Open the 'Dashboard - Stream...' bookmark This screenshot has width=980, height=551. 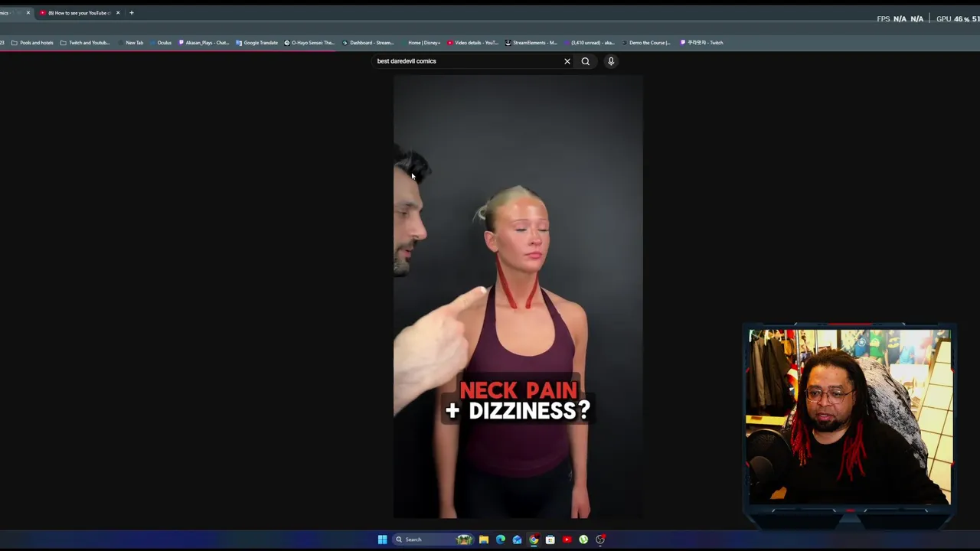click(368, 43)
